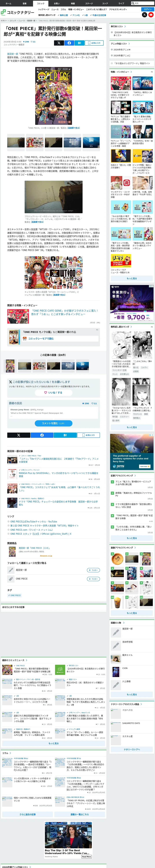The height and width of the screenshot is (868, 155).
Task: Share on Facebook via bottom share bar
Action: click(x=42, y=435)
